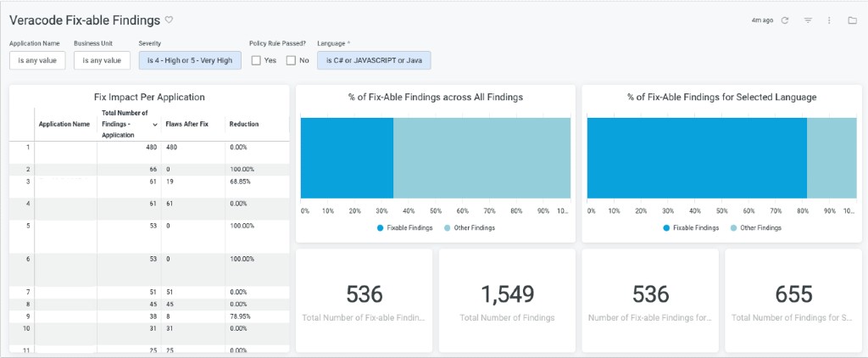The width and height of the screenshot is (868, 358).
Task: Edit the Language C# JAVASCRIPT Java filter
Action: click(x=374, y=60)
